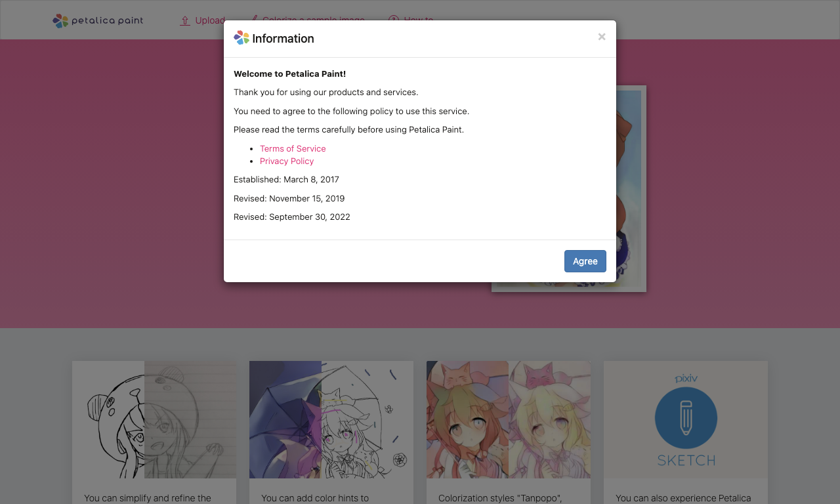
Task: Click the pixiv Sketch pencil icon
Action: (686, 418)
